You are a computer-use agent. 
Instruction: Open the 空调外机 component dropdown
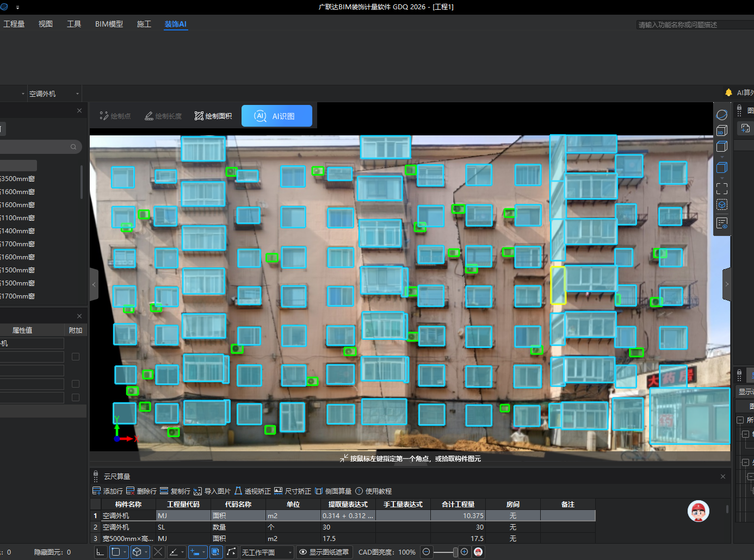coord(53,94)
